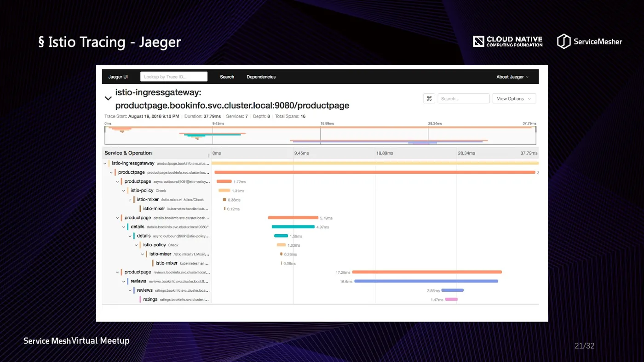Click the slide page number '21/32'

584,346
